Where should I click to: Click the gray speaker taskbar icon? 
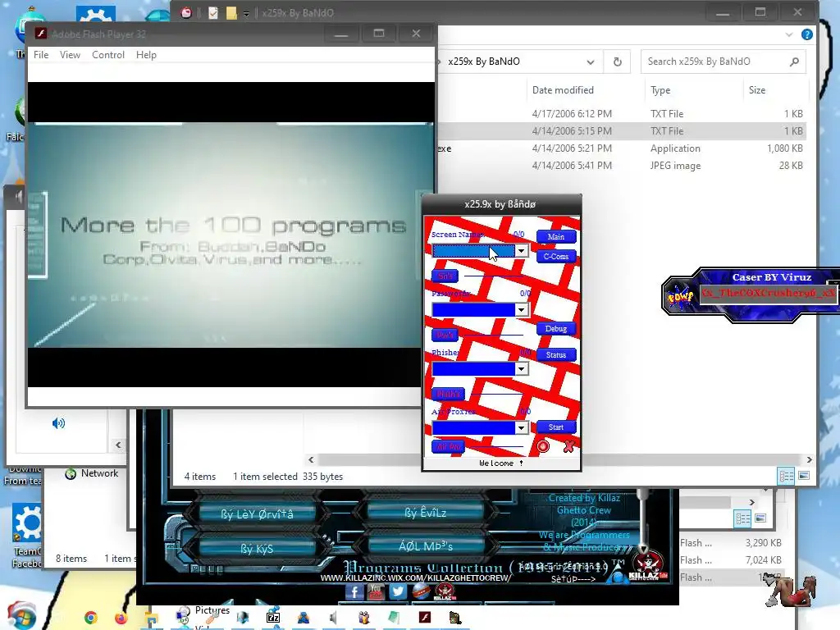coord(333,618)
